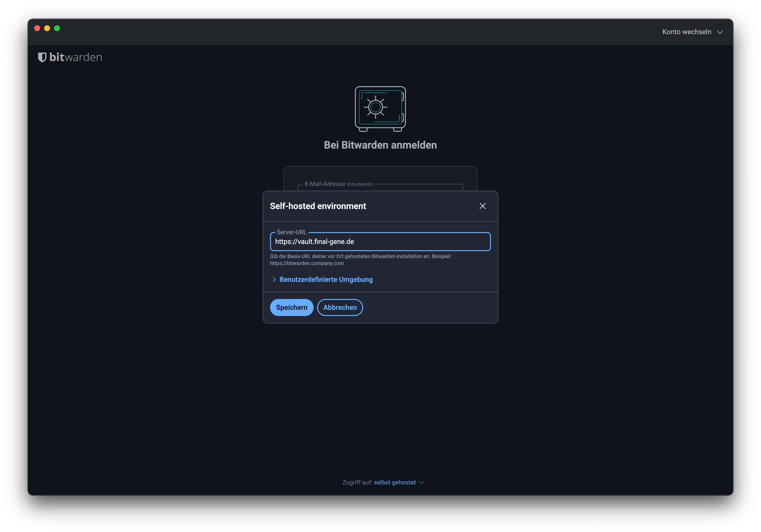Click the safe vault illustration icon

coord(380,109)
